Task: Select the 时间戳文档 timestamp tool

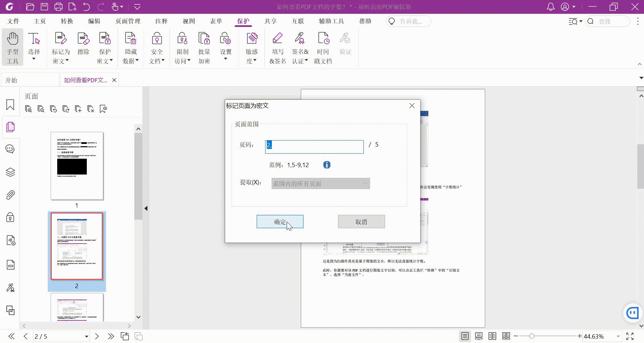Action: (x=323, y=47)
